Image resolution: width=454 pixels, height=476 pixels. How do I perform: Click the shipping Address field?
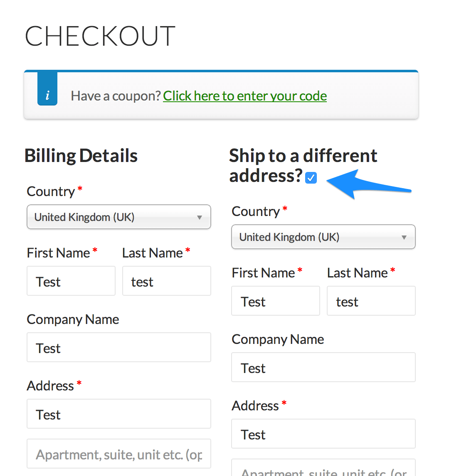[323, 434]
